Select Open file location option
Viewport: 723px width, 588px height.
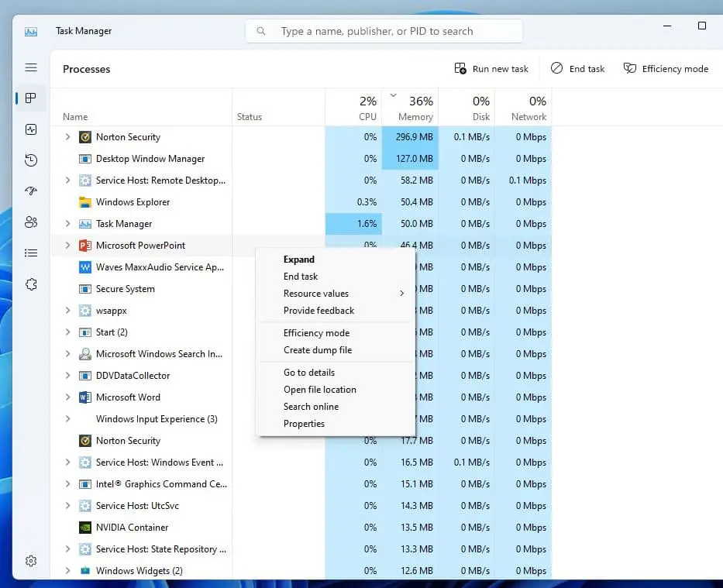tap(320, 390)
